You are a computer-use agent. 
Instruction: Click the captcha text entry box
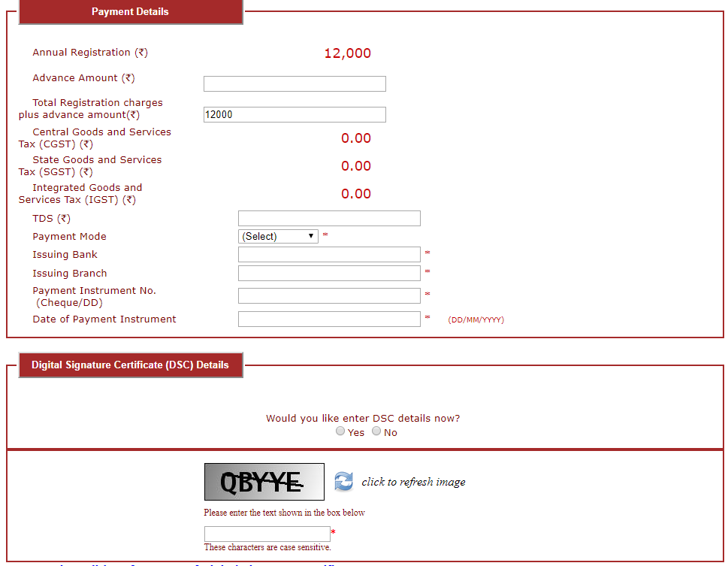click(x=267, y=534)
